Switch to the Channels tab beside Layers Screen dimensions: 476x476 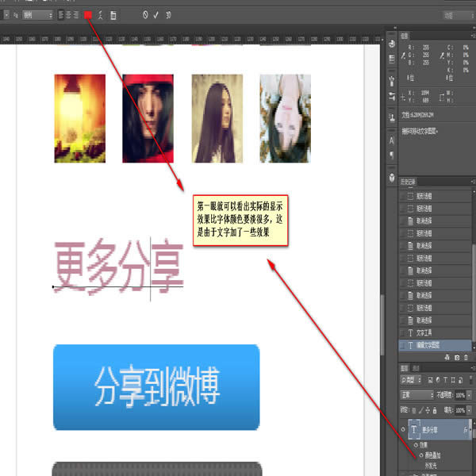[416, 368]
